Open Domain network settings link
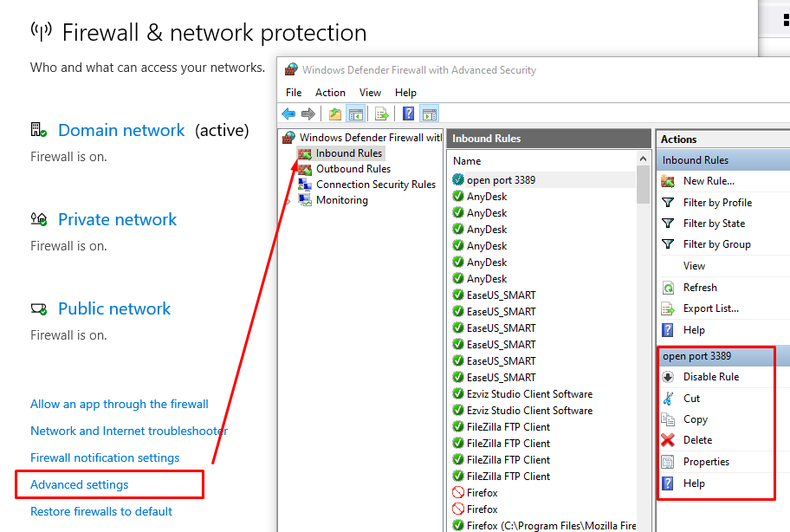790x532 pixels. pos(121,131)
